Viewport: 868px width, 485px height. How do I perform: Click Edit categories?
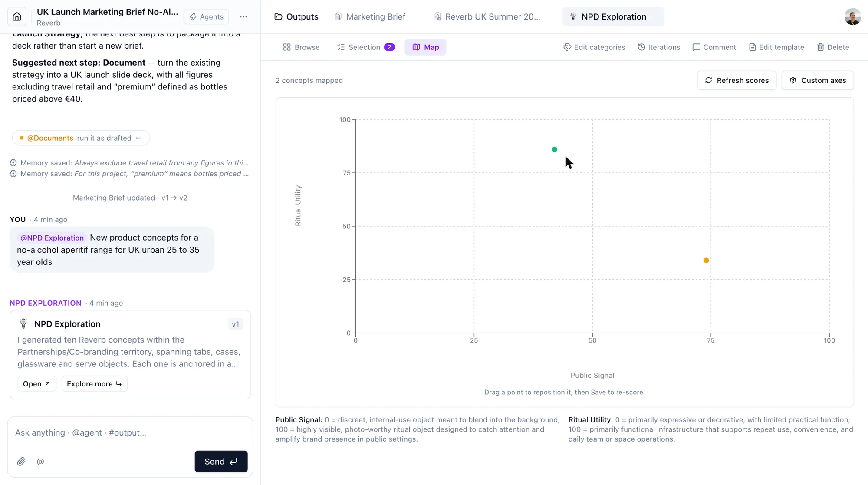[x=594, y=47]
